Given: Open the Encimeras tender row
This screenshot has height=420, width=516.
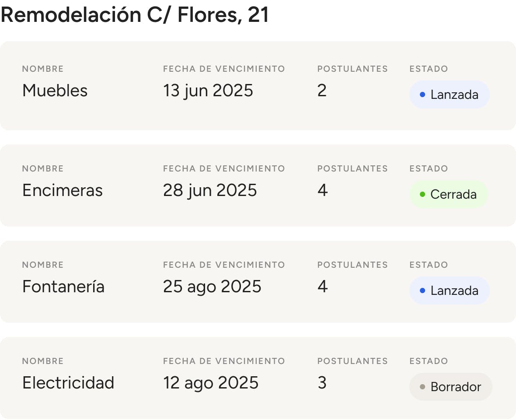Looking at the screenshot, I should [62, 190].
